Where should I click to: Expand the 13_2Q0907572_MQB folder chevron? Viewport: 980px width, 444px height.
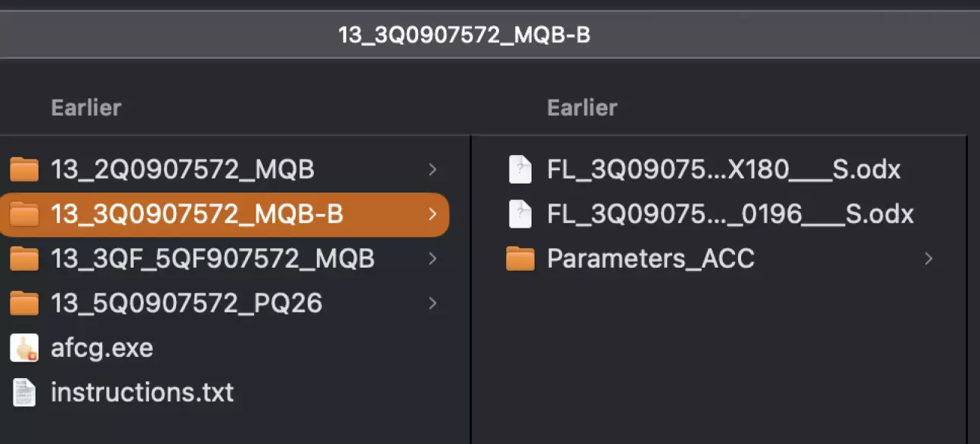432,170
